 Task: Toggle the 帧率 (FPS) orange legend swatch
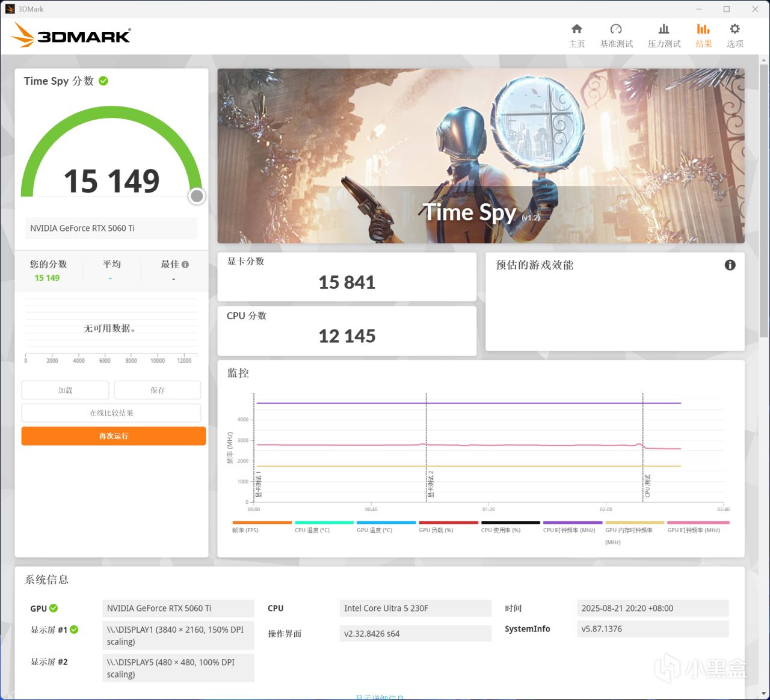click(262, 523)
